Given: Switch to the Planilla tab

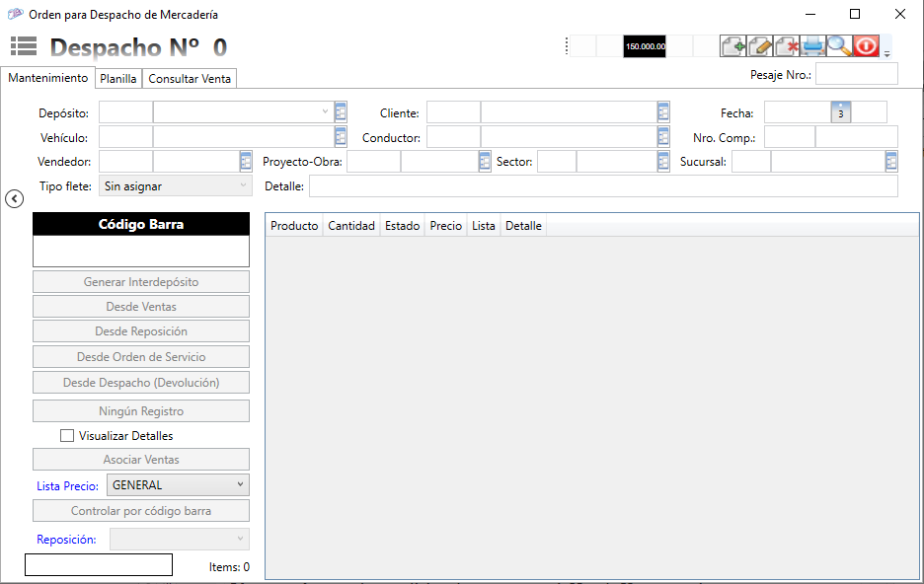Looking at the screenshot, I should click(x=118, y=78).
